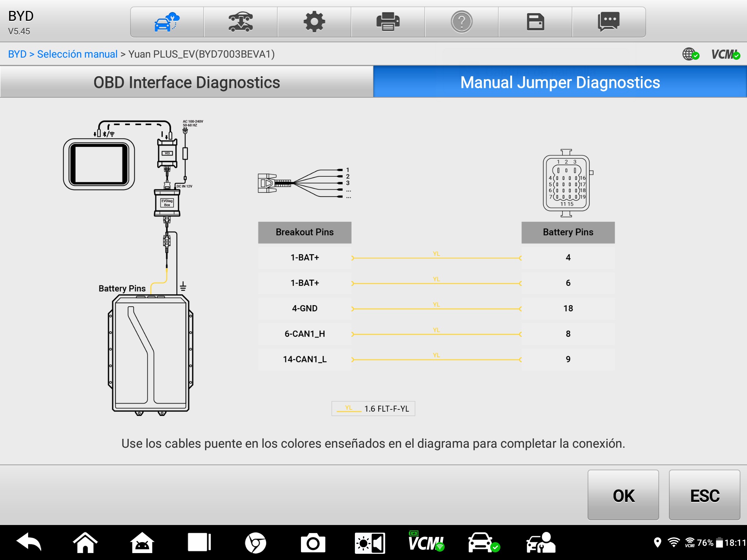Go to BYD breadcrumb link
Image resolution: width=747 pixels, height=560 pixels.
tap(17, 54)
